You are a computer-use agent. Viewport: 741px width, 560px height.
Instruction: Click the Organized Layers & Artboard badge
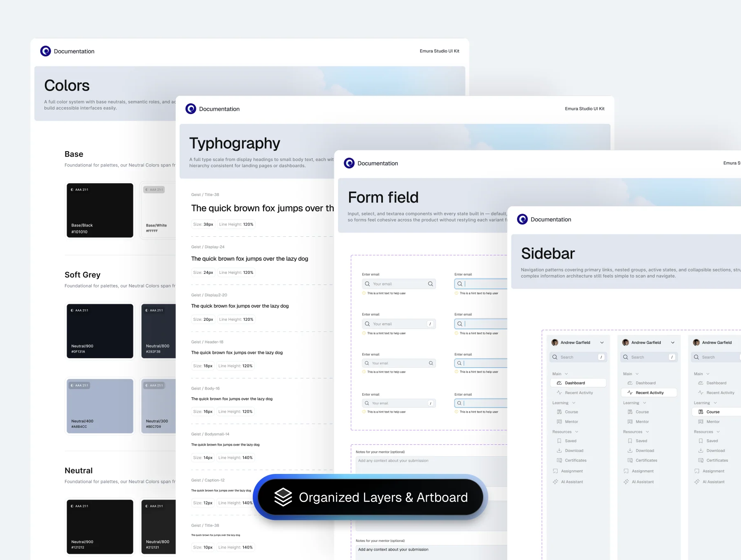(x=370, y=497)
